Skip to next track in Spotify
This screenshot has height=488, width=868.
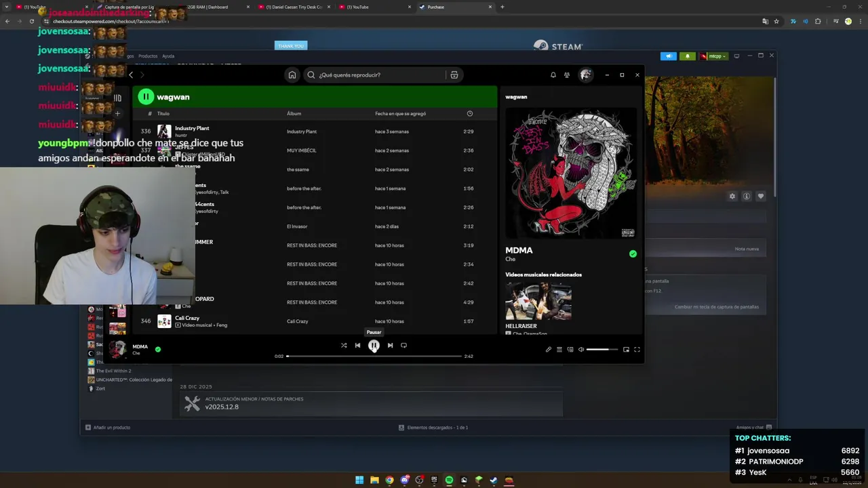click(390, 346)
